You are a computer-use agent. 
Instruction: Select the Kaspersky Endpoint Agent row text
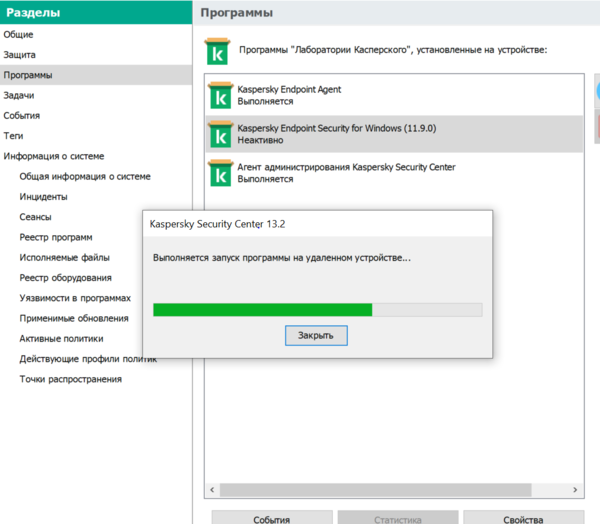pyautogui.click(x=289, y=90)
